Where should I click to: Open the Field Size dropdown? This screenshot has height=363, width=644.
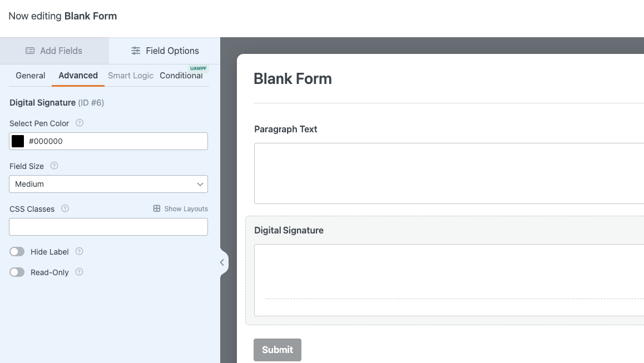[x=108, y=184]
